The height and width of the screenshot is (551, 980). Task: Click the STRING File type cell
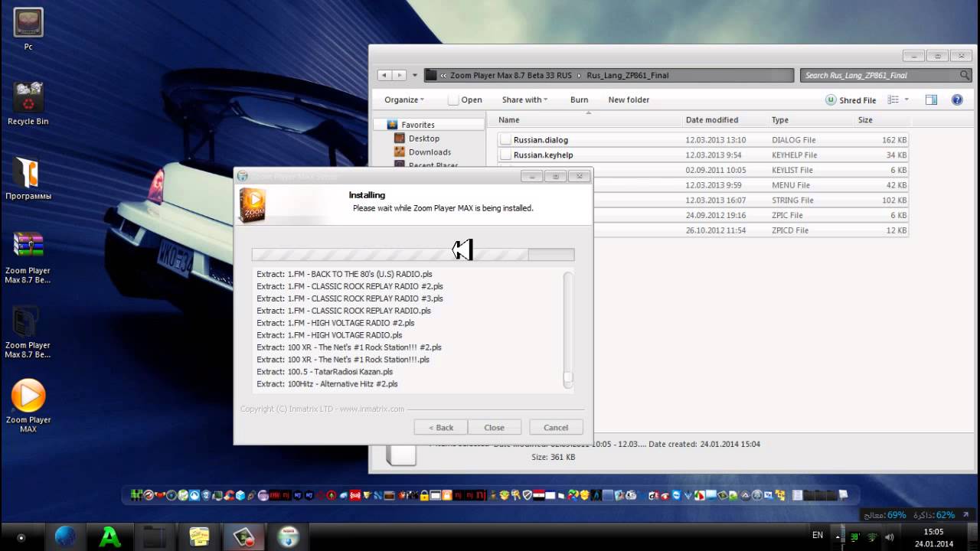[792, 201]
